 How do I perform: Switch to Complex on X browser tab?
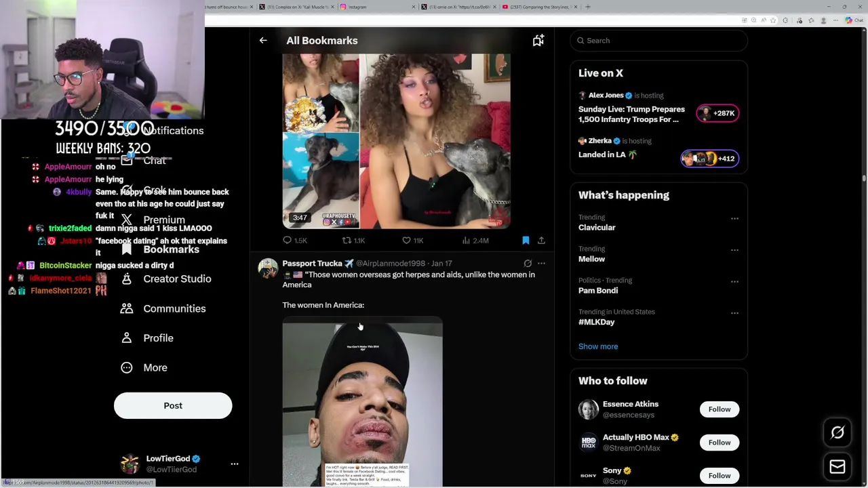296,7
